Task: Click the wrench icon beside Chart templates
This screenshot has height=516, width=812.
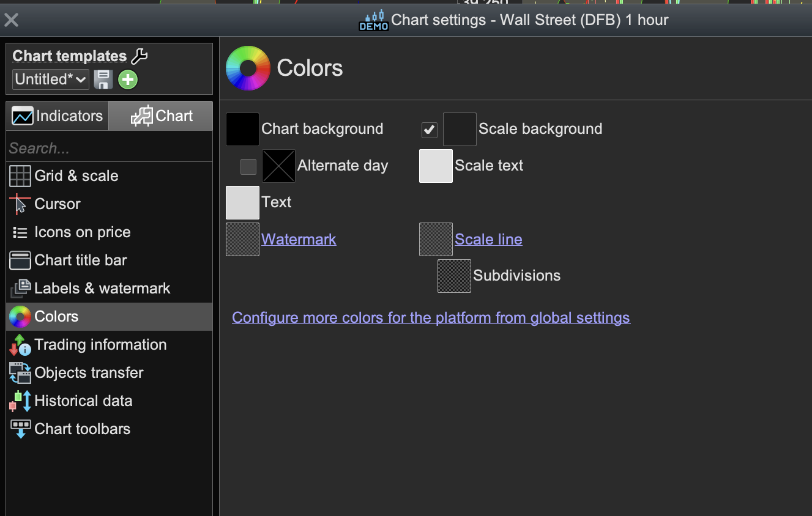Action: pos(140,56)
